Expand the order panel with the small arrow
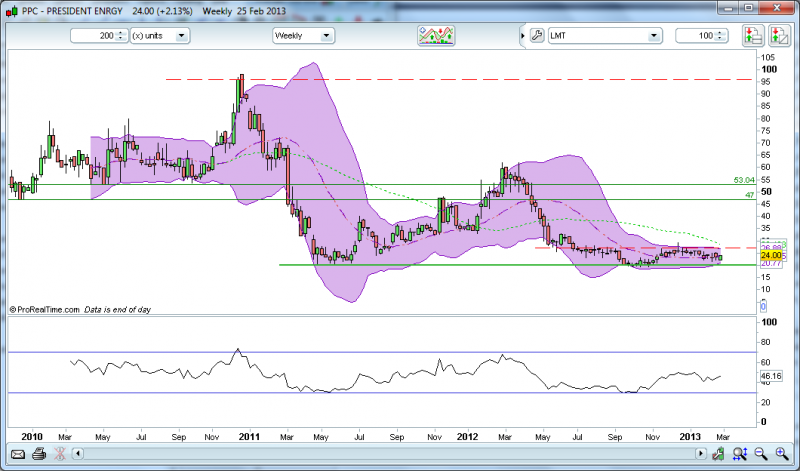 (x=522, y=36)
